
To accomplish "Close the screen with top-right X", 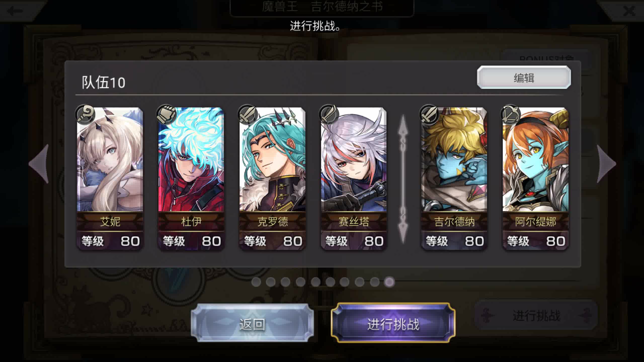I will pos(629,11).
